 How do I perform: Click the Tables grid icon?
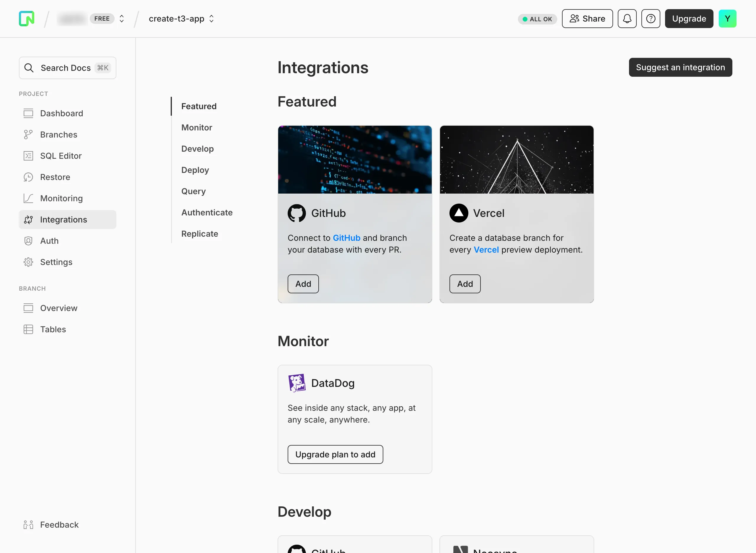coord(28,329)
